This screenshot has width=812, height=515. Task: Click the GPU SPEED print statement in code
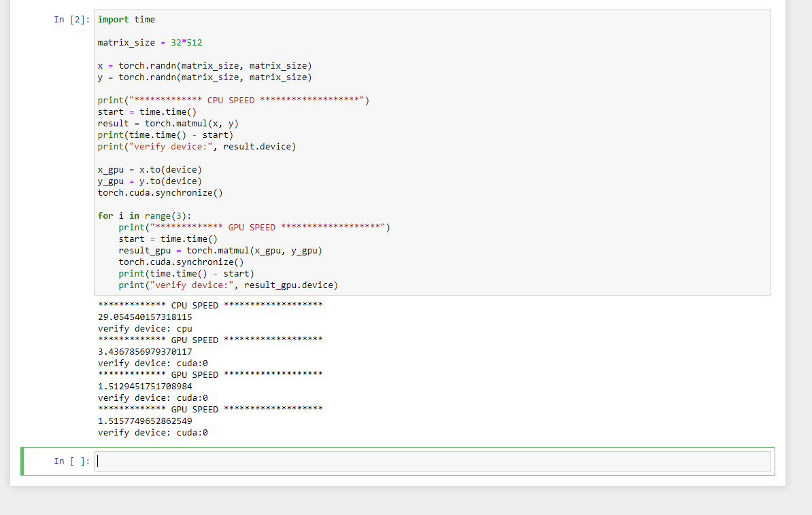point(254,227)
